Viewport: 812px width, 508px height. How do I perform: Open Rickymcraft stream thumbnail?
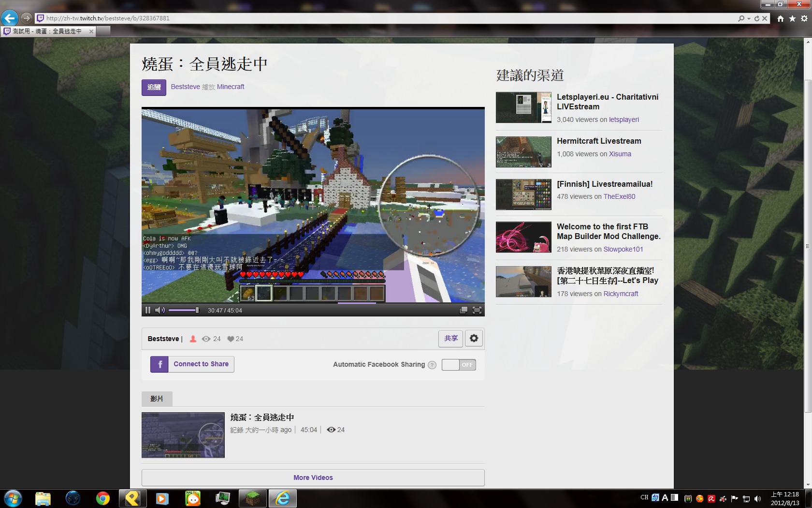click(x=523, y=282)
